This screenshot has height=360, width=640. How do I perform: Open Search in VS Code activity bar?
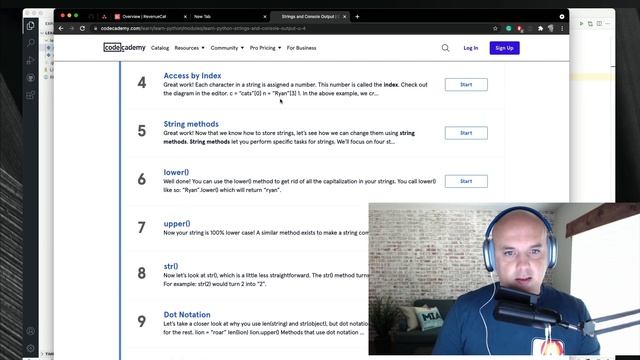31,43
